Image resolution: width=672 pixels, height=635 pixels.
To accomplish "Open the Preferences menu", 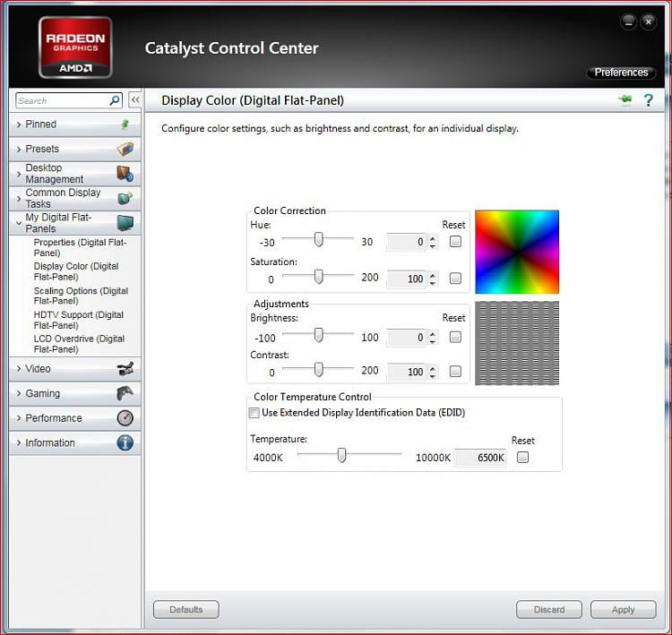I will click(x=621, y=73).
